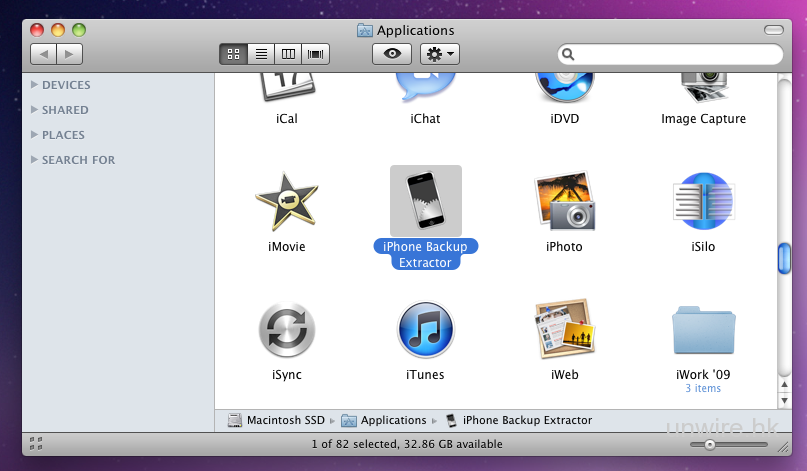This screenshot has height=471, width=807.
Task: Open the iWork '09 folder
Action: (703, 331)
